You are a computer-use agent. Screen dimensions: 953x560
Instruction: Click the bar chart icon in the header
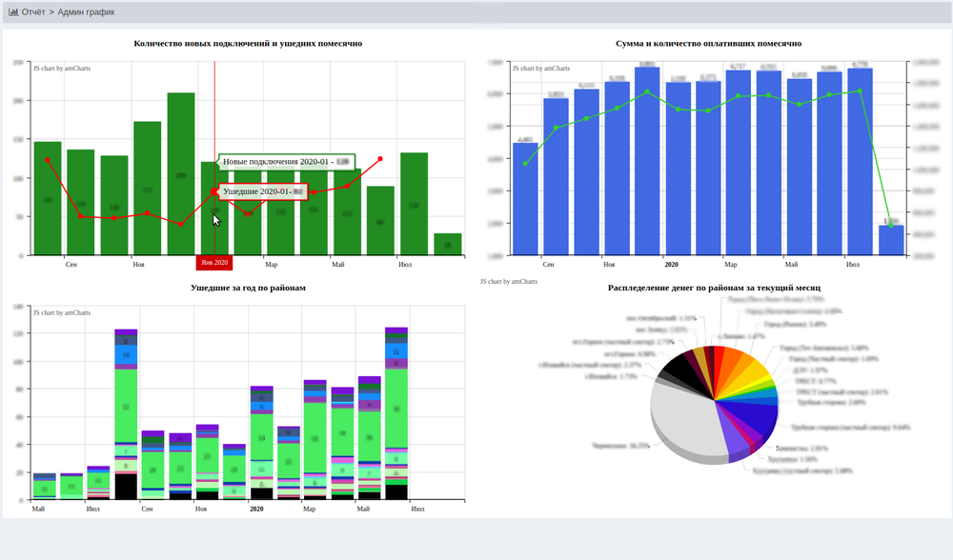(x=13, y=11)
